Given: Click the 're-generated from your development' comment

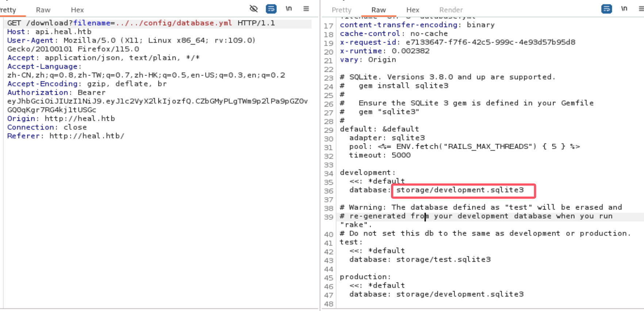Looking at the screenshot, I should pos(476,216).
